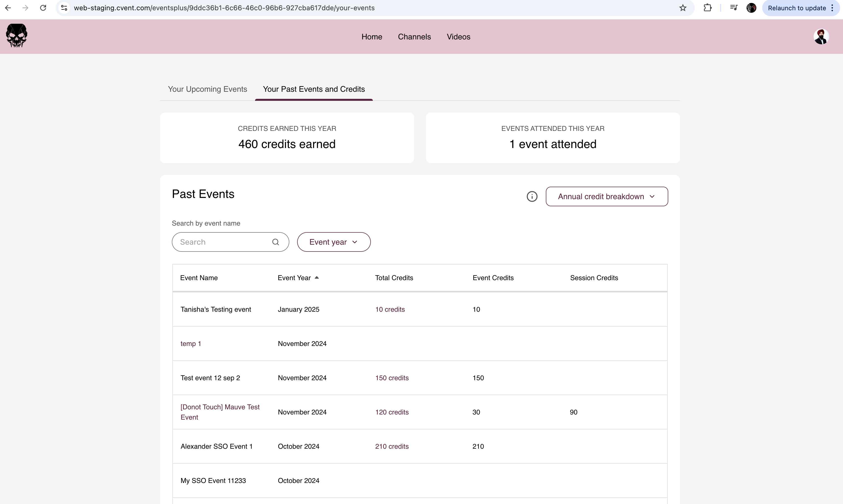Image resolution: width=843 pixels, height=504 pixels.
Task: Reload the page with refresh icon
Action: tap(43, 8)
